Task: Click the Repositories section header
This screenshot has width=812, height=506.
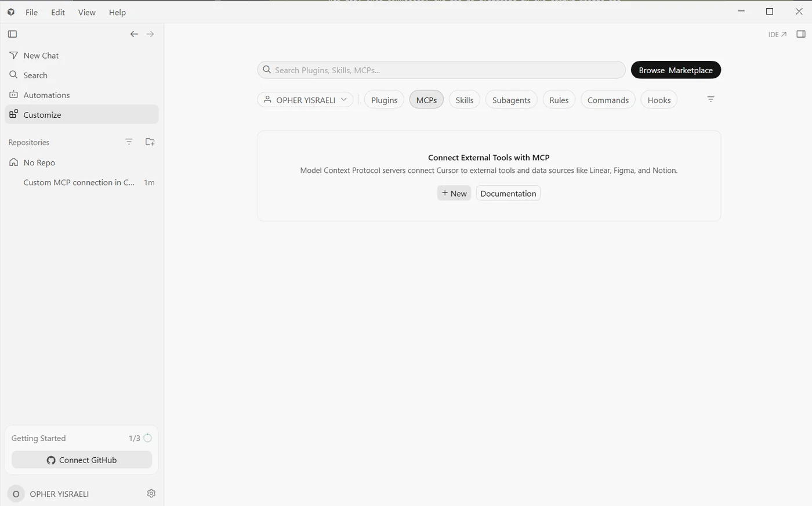Action: pyautogui.click(x=29, y=142)
